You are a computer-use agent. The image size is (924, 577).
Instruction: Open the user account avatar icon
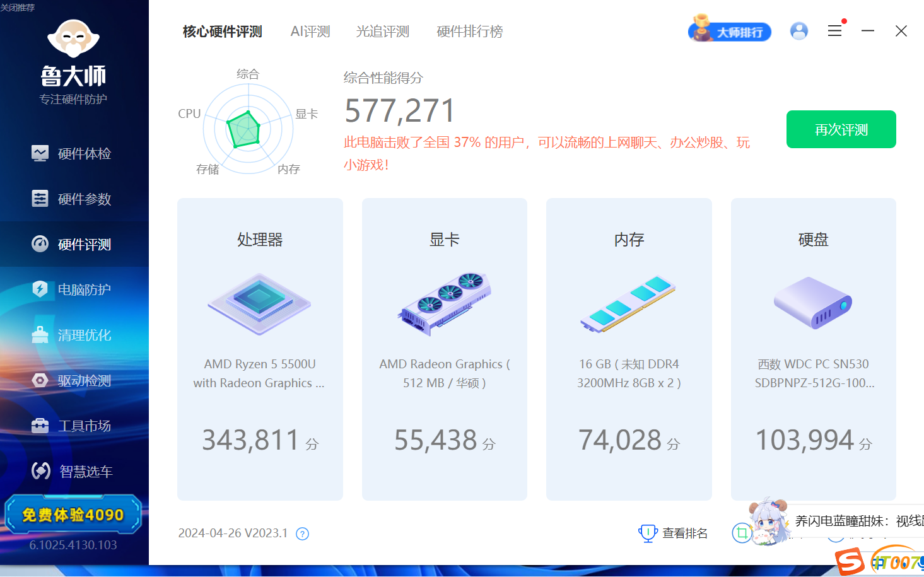click(799, 31)
